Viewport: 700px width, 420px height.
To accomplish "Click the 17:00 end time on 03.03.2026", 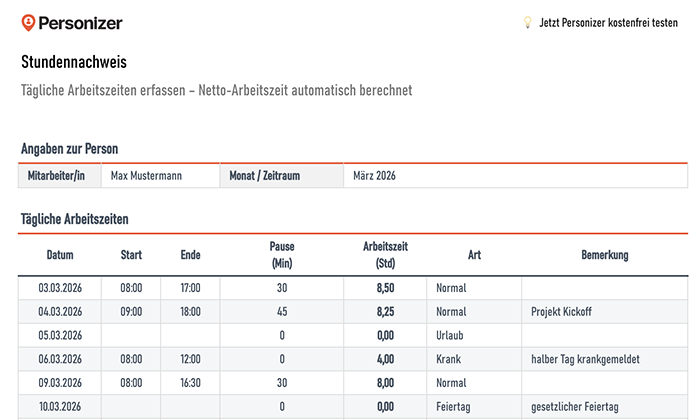I will pyautogui.click(x=190, y=288).
